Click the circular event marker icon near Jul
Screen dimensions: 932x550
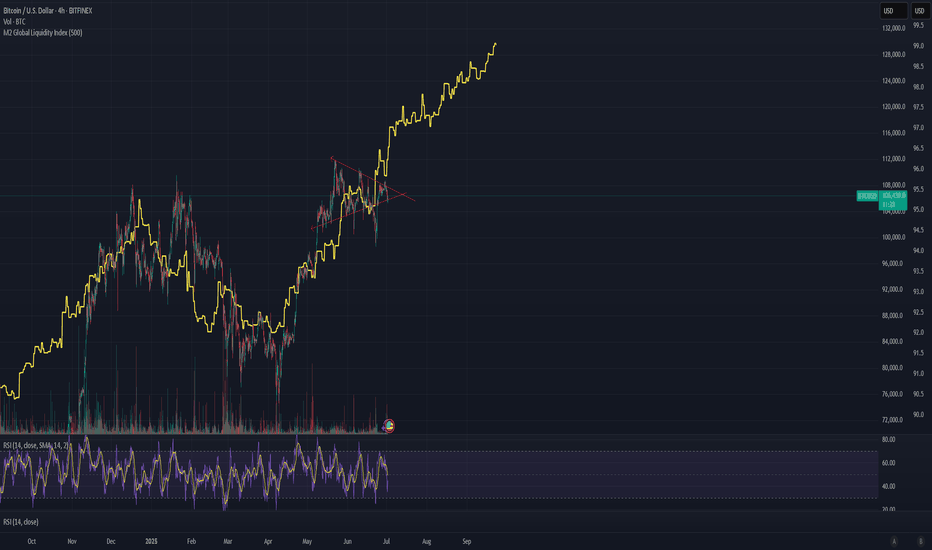(x=389, y=426)
